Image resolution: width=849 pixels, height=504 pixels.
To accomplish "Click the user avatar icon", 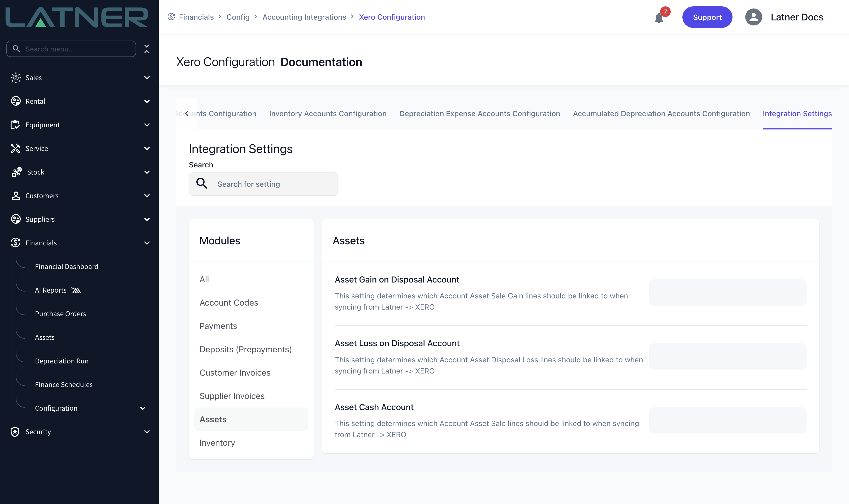I will (x=753, y=17).
